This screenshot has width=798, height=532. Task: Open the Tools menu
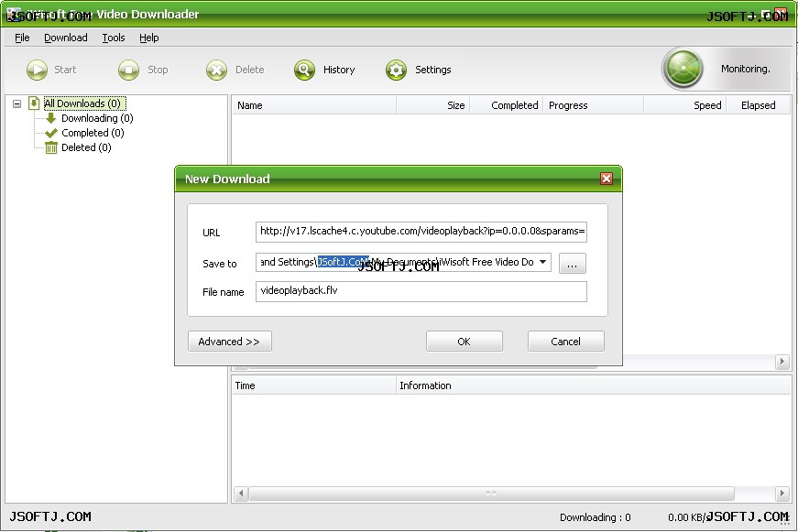tap(114, 38)
